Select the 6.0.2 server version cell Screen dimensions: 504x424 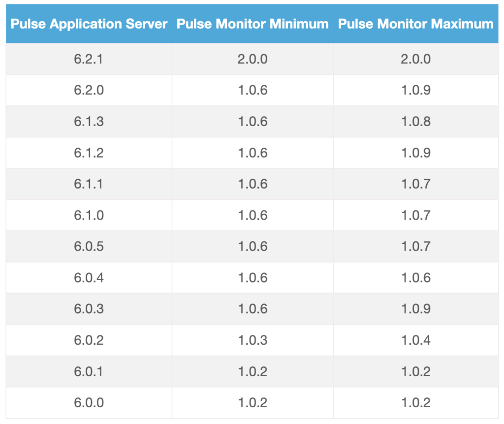(89, 340)
